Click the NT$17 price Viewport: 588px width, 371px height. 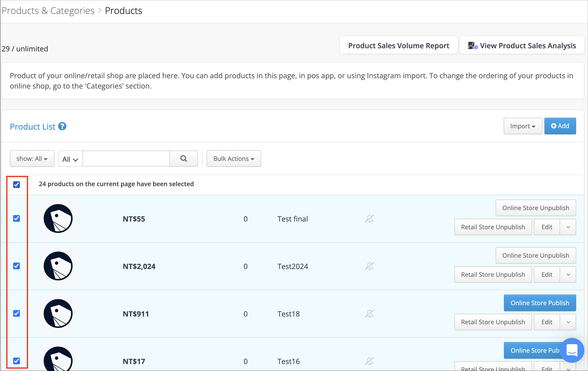click(x=134, y=361)
